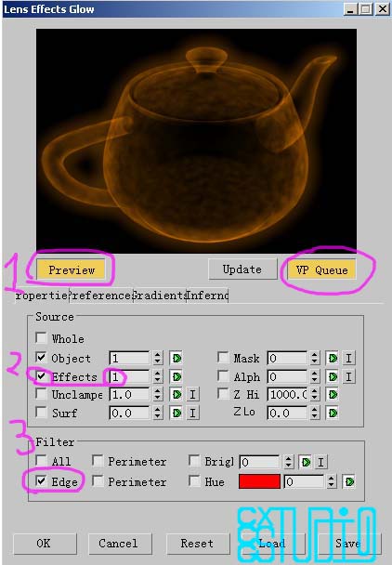Enable the Z Hi checkbox
The height and width of the screenshot is (565, 392).
223,394
